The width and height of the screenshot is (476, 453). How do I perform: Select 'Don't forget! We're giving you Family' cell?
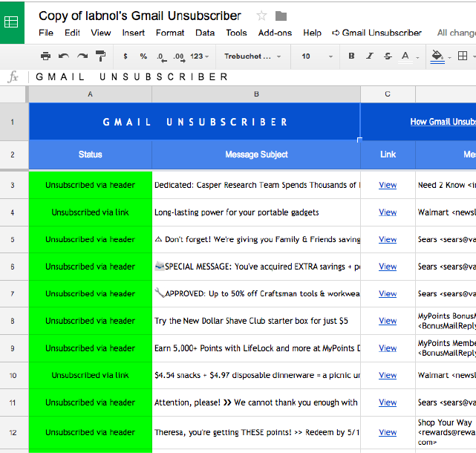pyautogui.click(x=256, y=239)
